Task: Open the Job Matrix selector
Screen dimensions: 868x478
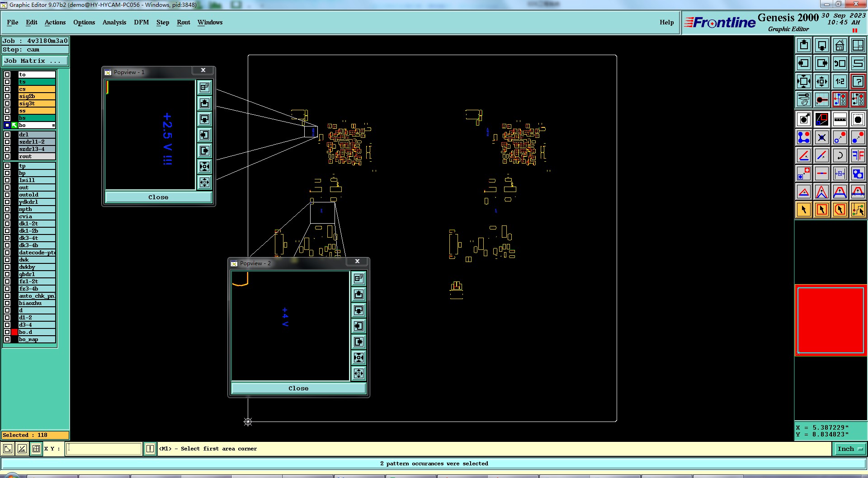Action: (35, 61)
